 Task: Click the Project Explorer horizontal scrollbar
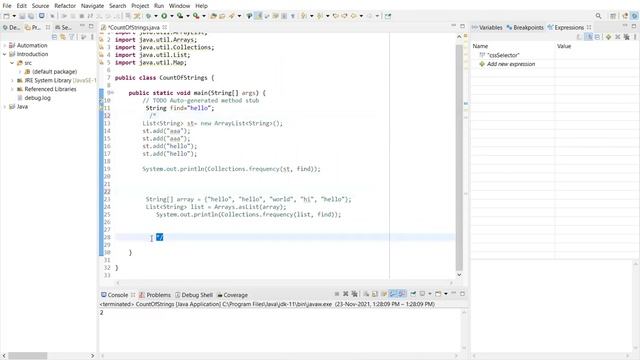[x=28, y=356]
